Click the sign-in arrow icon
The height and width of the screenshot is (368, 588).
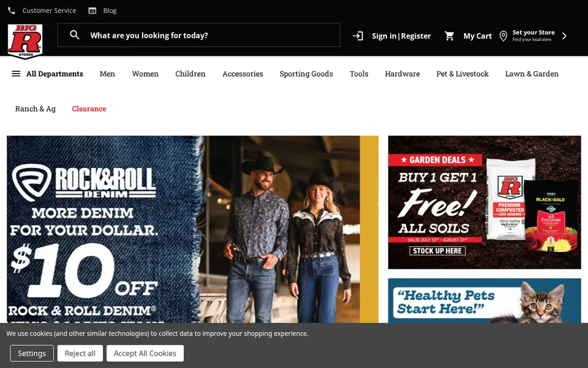click(358, 36)
